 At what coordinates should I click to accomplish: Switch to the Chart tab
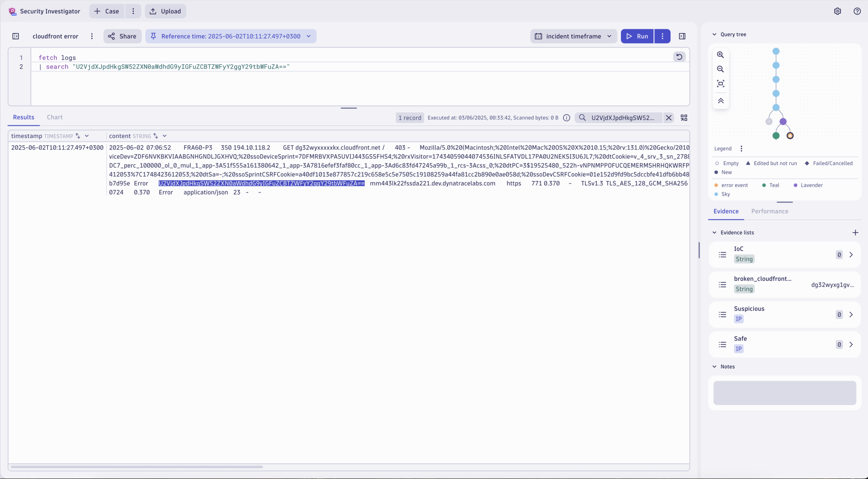pos(54,117)
